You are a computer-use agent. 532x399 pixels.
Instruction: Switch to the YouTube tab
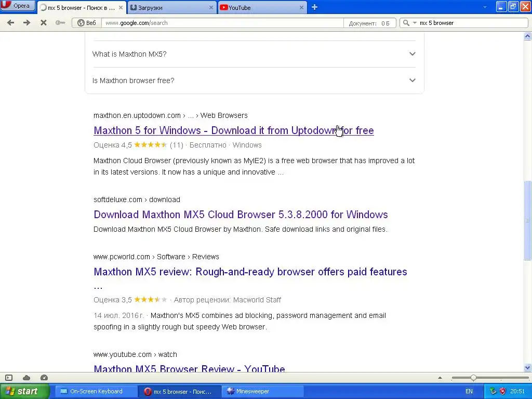click(261, 7)
